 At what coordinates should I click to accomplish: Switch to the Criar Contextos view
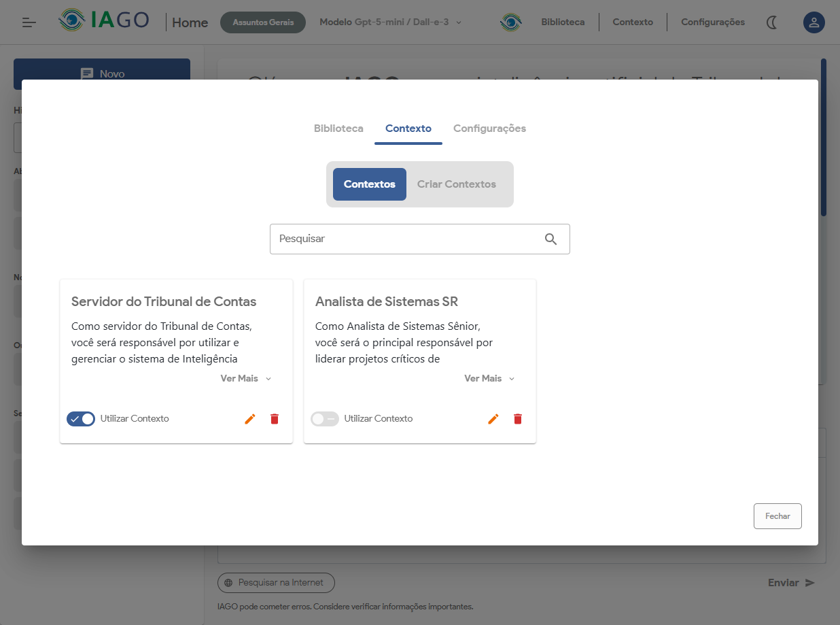456,184
